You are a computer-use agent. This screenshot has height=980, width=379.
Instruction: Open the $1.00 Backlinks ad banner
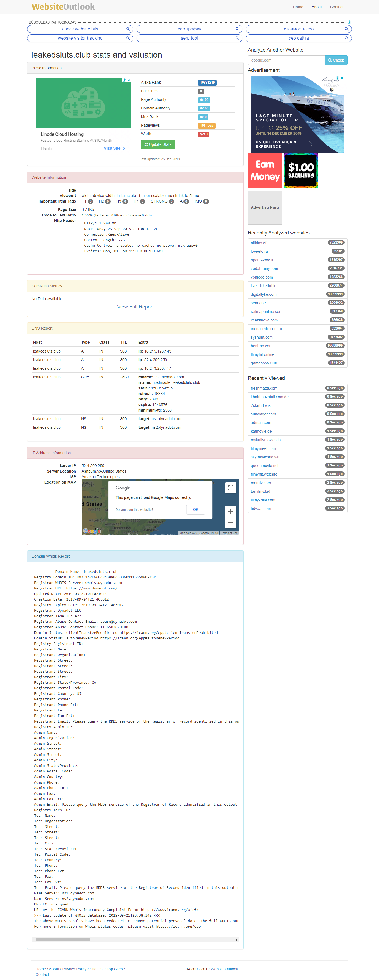[301, 170]
